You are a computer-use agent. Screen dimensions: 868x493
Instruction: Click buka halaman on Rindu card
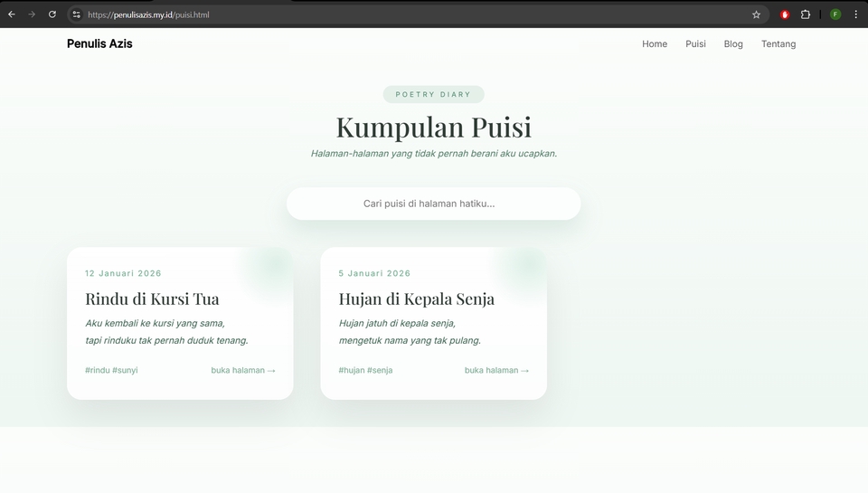click(242, 370)
